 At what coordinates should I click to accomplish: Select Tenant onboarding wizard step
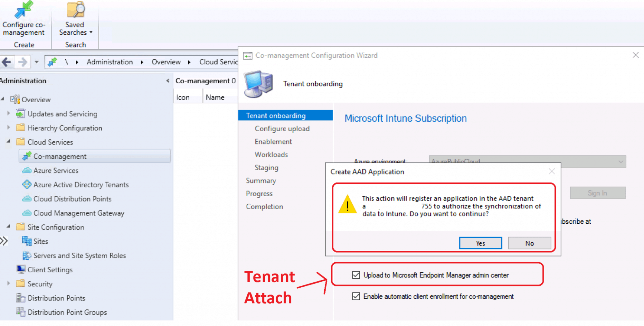(285, 116)
